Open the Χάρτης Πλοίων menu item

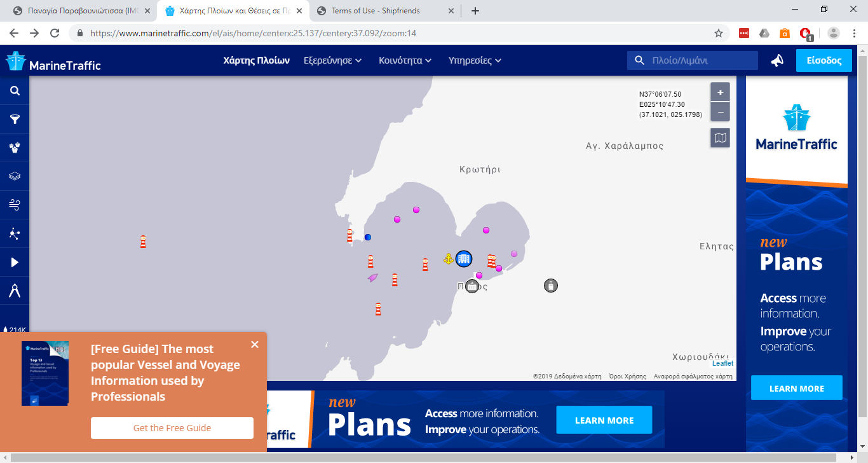point(256,60)
